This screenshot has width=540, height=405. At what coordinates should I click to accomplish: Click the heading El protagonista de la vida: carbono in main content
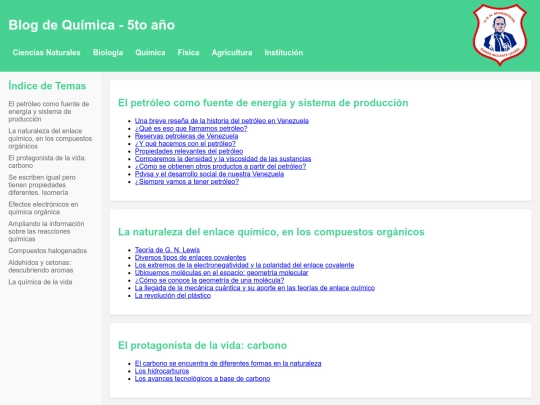point(202,345)
